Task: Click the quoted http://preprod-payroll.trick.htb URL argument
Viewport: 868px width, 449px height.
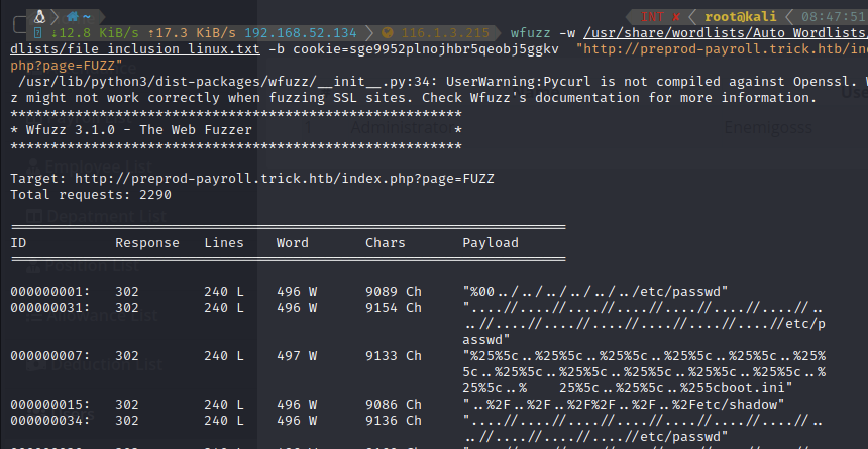Action: click(x=722, y=49)
